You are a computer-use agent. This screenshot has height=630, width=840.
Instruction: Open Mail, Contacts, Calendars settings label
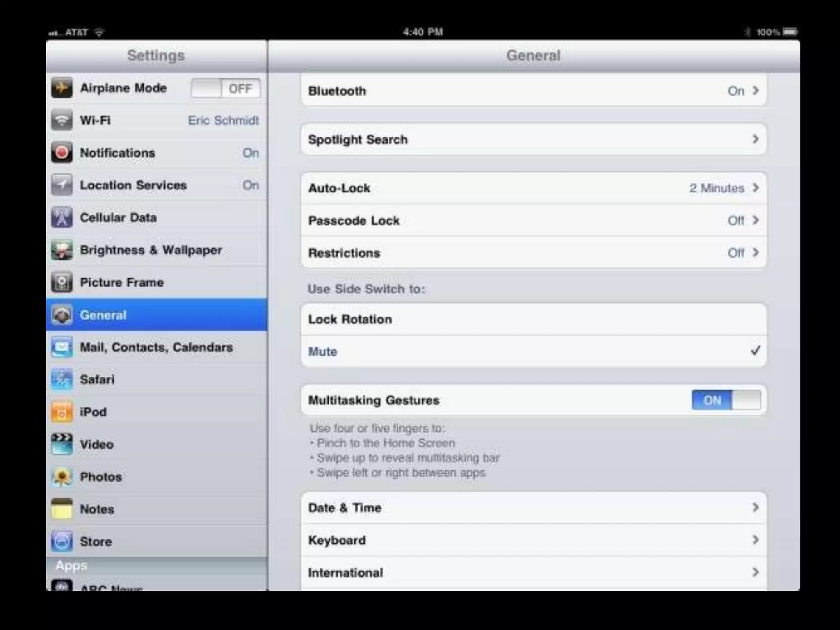coord(156,347)
